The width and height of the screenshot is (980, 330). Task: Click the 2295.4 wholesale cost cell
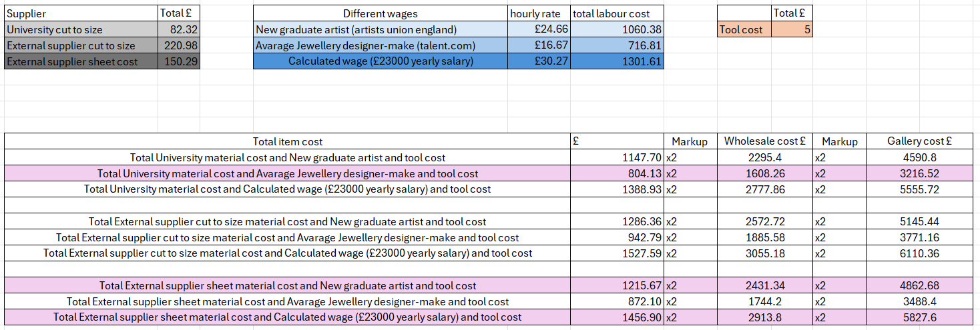(765, 157)
